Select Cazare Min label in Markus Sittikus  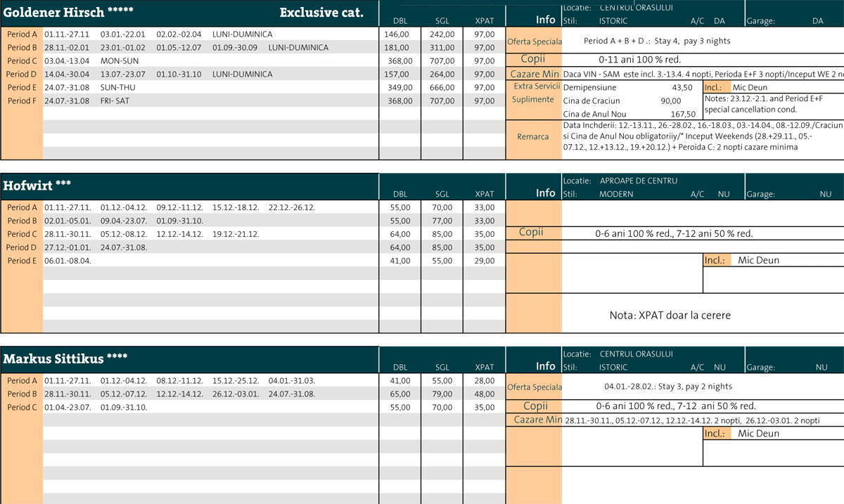(537, 420)
